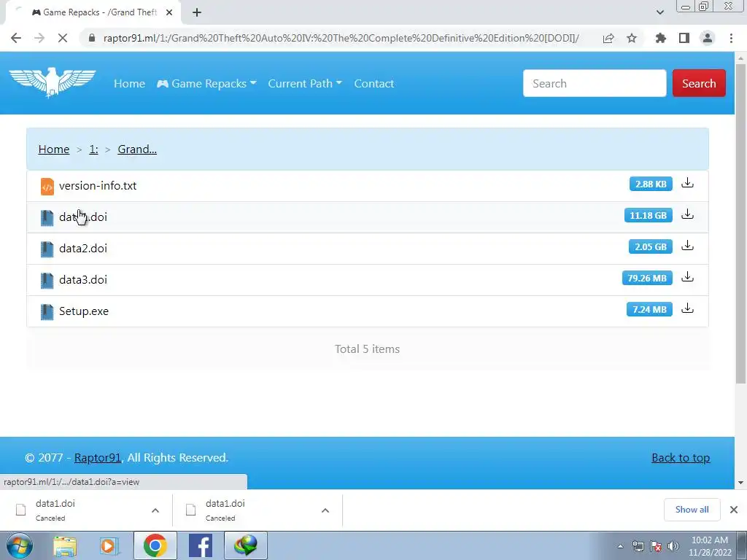Toggle the Chrome side panel icon

(684, 38)
